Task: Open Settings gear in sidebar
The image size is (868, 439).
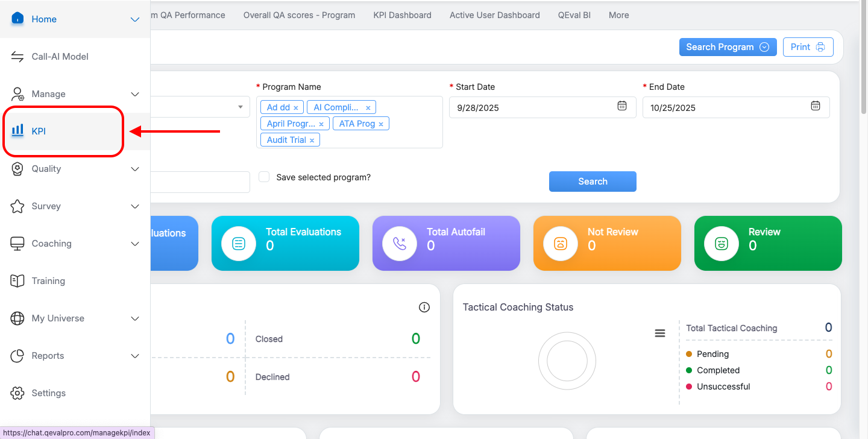Action: [17, 393]
